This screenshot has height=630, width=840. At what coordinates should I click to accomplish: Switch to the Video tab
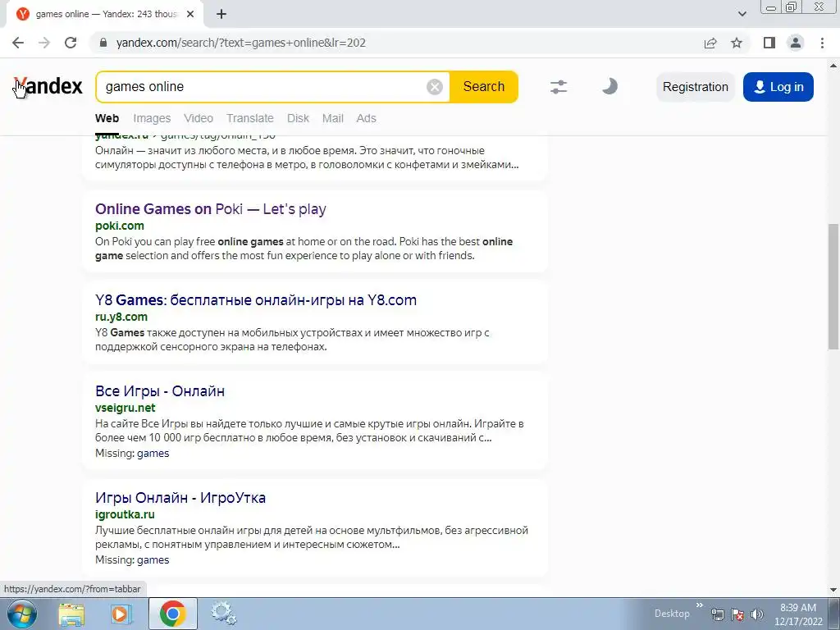(x=199, y=118)
